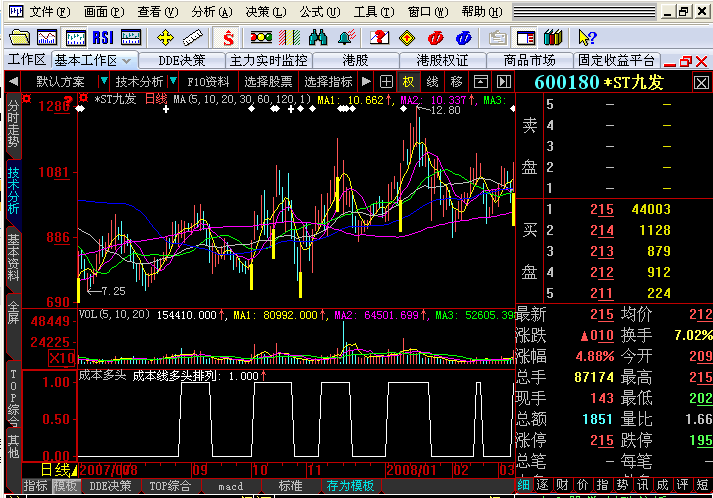Activate the yellow four-arrow move tool
The height and width of the screenshot is (498, 713).
click(165, 37)
